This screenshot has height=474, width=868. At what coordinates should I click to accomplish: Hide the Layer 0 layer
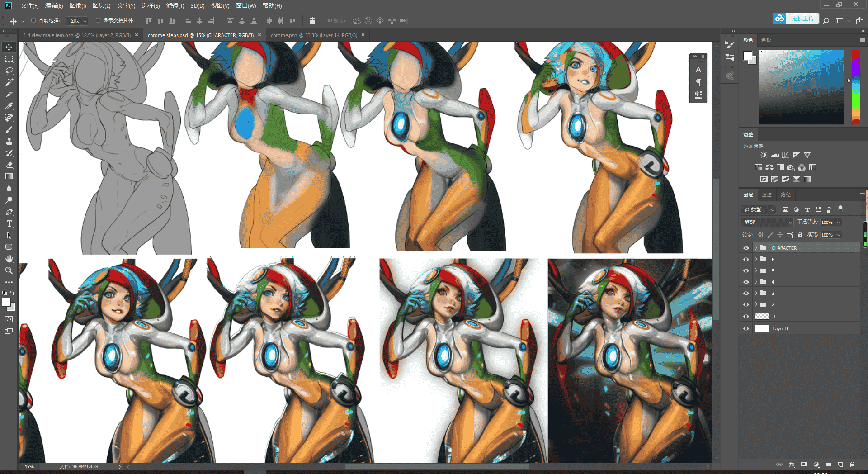[x=746, y=328]
